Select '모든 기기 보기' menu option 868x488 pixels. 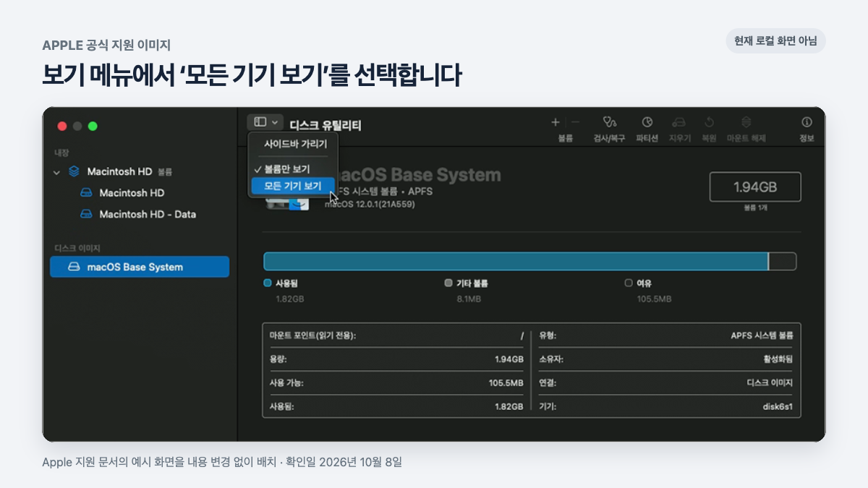293,186
